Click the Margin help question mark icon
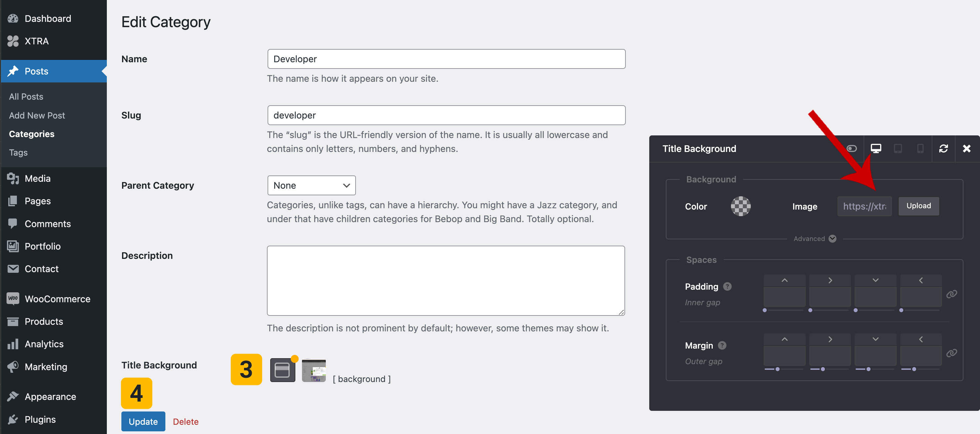Screen dimensions: 980x434 coord(722,345)
